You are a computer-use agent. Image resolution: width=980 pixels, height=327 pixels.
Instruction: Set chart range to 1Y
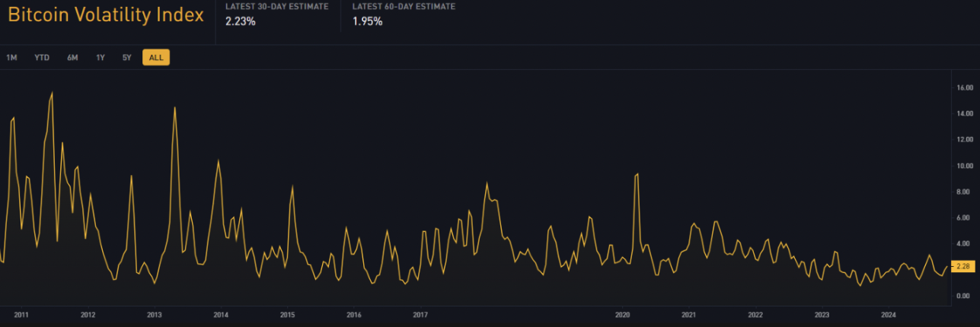point(101,58)
